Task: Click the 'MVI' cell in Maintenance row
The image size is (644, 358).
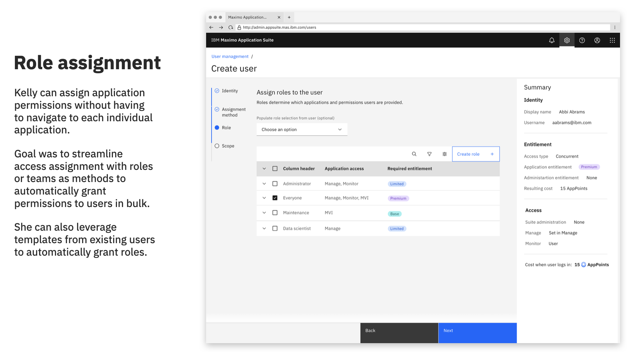Action: pos(328,213)
